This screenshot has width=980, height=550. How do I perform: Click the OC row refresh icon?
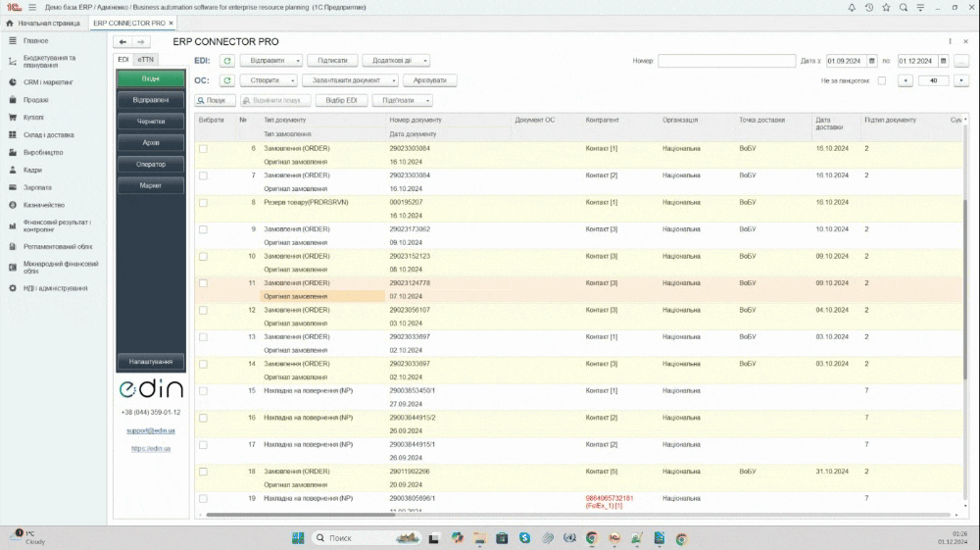tap(226, 80)
